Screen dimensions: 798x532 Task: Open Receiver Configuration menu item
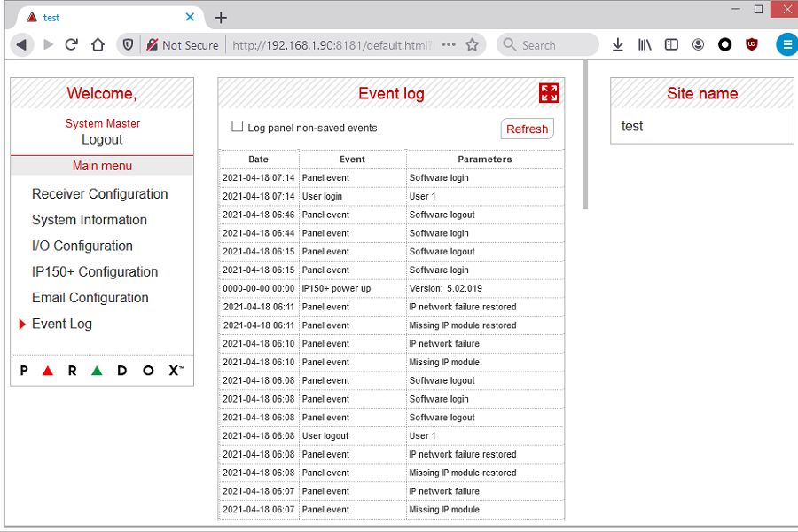click(x=99, y=194)
